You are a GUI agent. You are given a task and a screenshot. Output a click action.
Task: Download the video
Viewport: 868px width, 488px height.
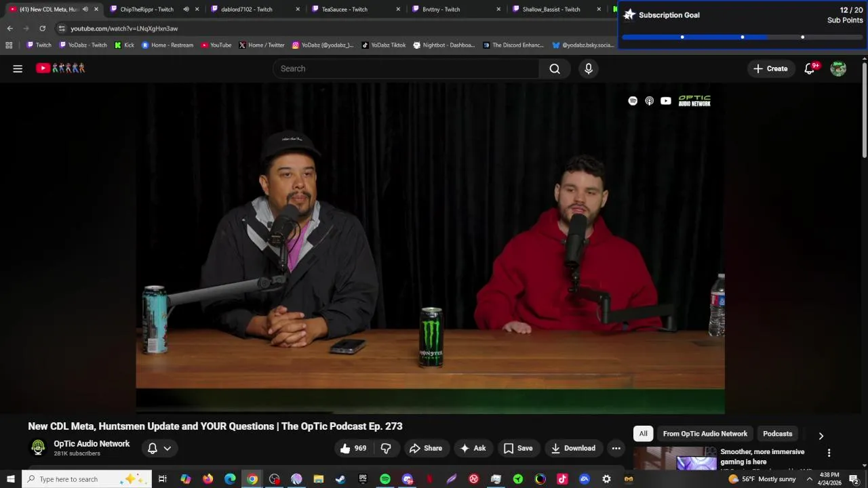(x=573, y=448)
